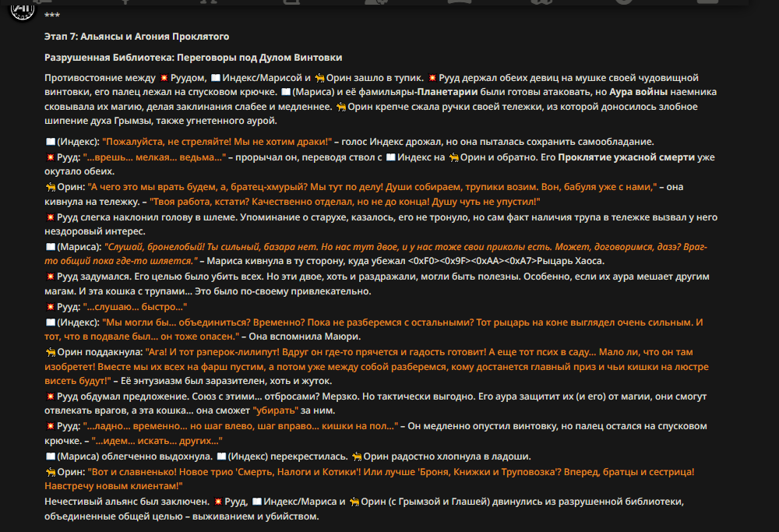Click text 'Она вспомнила Маюри.'
This screenshot has width=779, height=532.
(305, 336)
